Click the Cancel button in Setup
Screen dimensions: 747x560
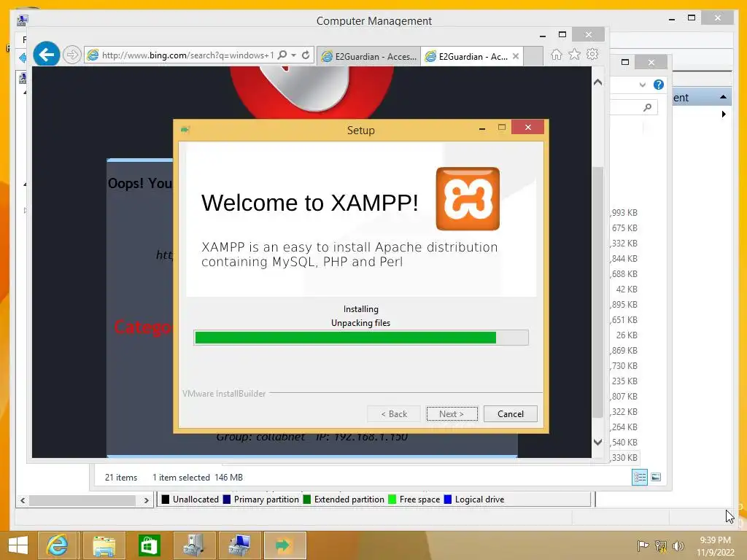510,414
